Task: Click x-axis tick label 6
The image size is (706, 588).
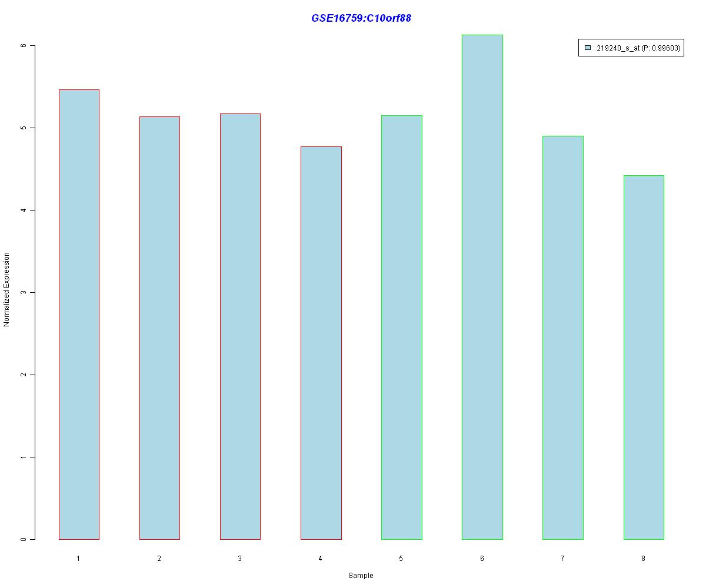Action: pos(482,558)
